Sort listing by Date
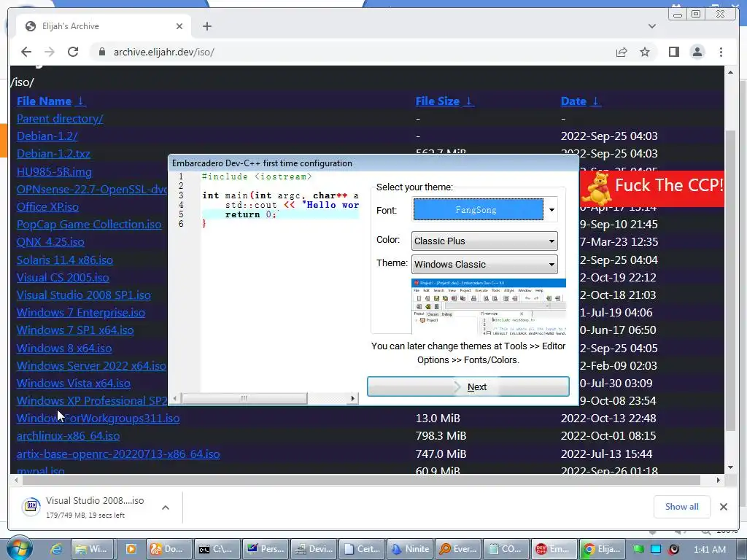 (x=580, y=101)
